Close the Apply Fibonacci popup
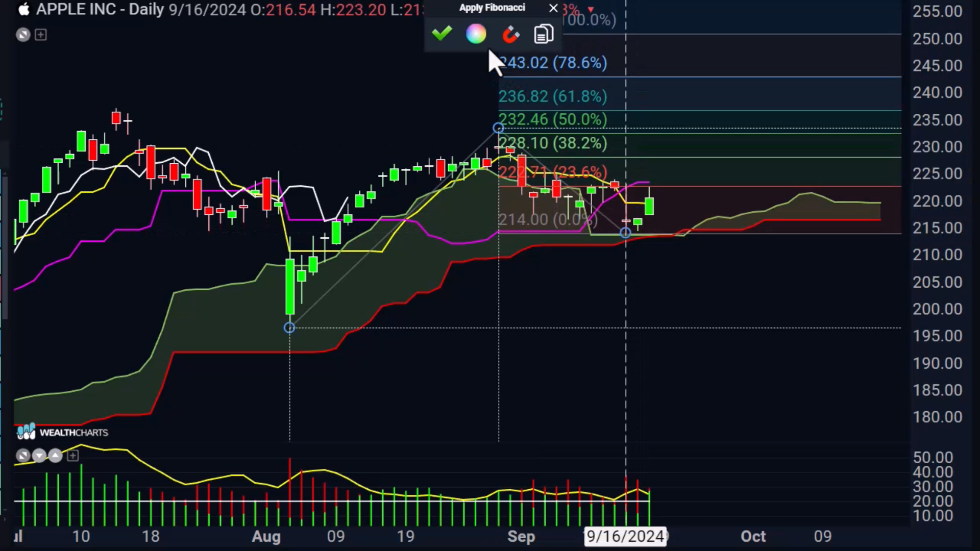Screen dimensions: 980x551 pos(553,8)
